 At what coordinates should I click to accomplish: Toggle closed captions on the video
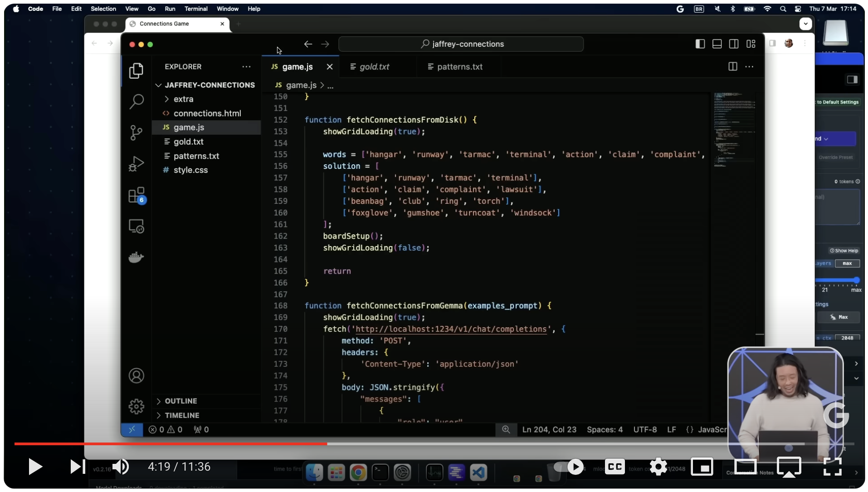[x=614, y=467]
